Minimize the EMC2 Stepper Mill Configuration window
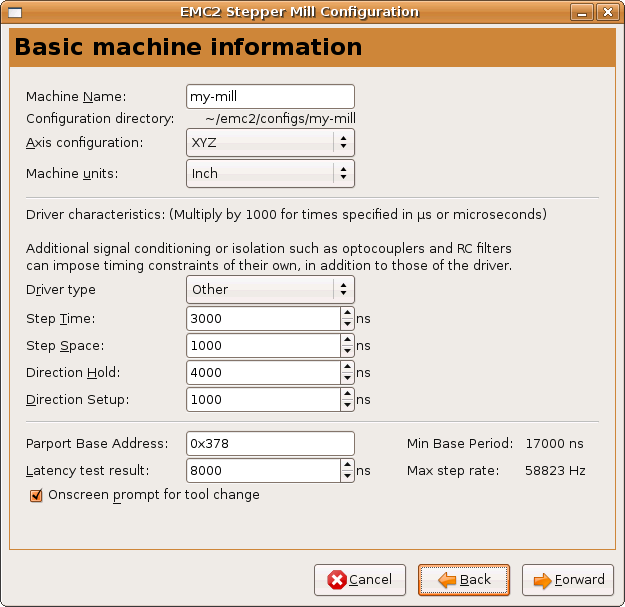625x607 pixels. 582,12
